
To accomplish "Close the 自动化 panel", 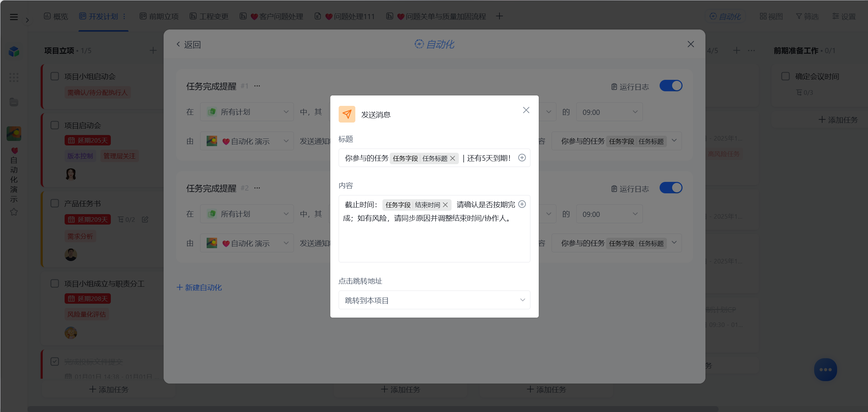I will click(691, 44).
